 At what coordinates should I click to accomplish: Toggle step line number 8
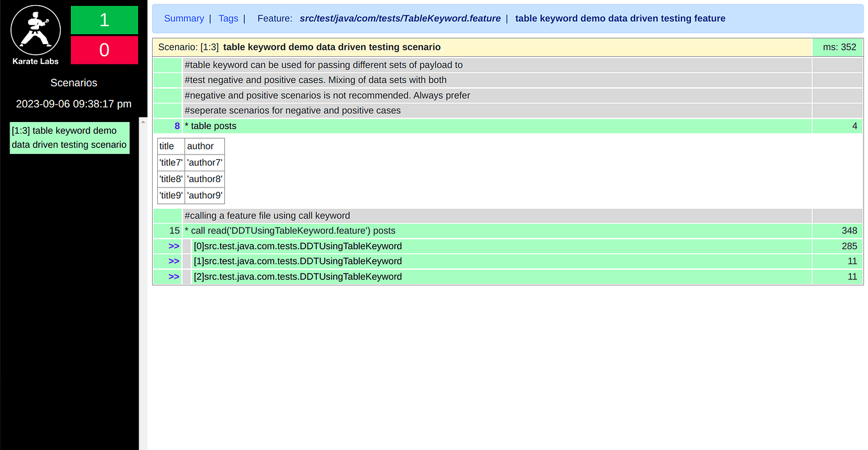tap(177, 126)
